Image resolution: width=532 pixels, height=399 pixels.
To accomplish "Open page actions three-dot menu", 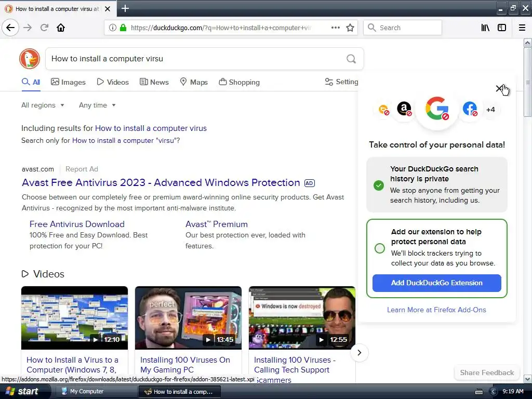I will pos(335,28).
